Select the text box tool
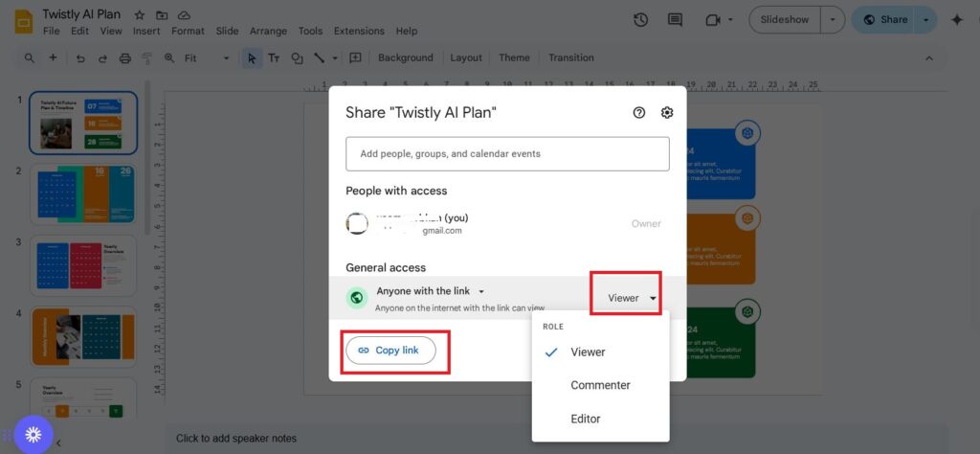Image resolution: width=980 pixels, height=454 pixels. 274,58
